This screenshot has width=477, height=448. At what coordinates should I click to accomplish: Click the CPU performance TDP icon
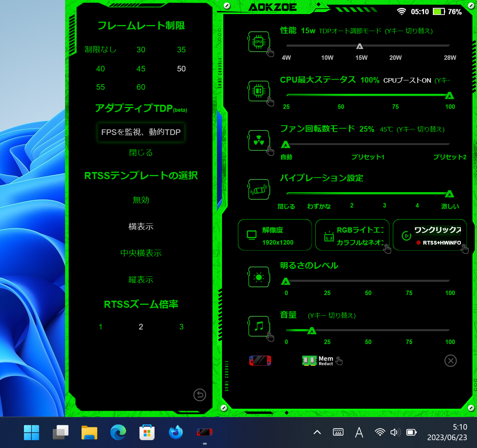pos(259,42)
